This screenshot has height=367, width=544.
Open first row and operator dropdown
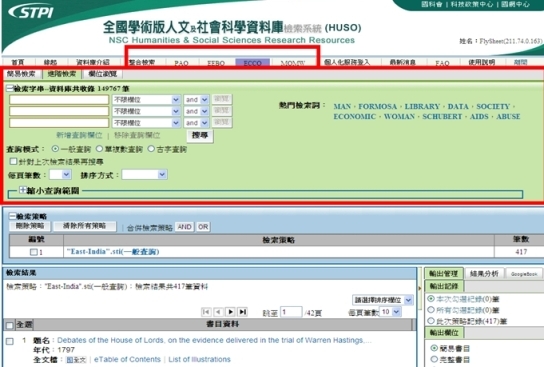pos(196,100)
